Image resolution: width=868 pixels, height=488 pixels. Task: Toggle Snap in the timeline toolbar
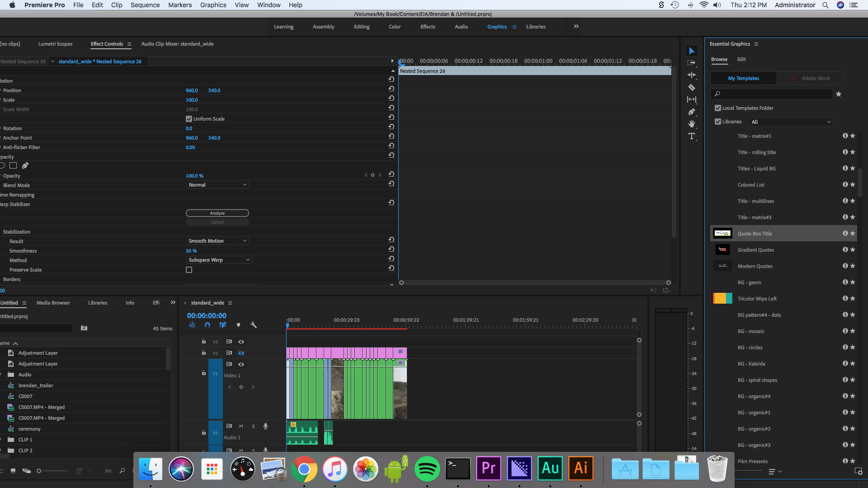click(208, 325)
